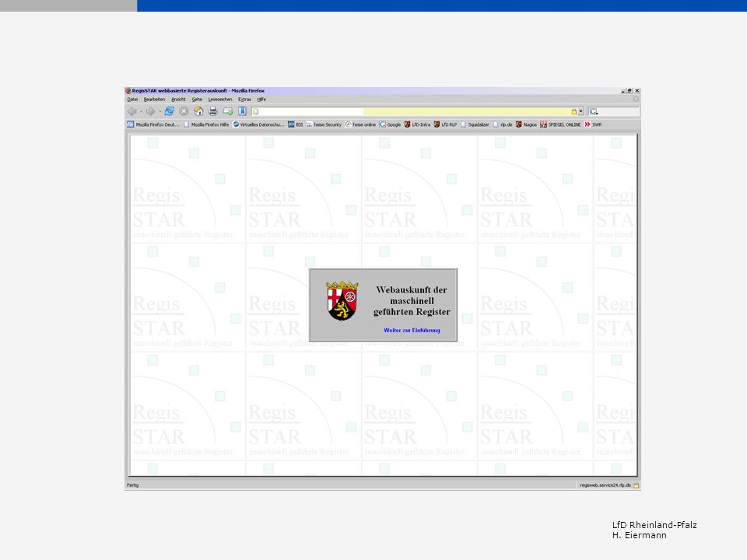Open the Datei menu

[x=132, y=100]
